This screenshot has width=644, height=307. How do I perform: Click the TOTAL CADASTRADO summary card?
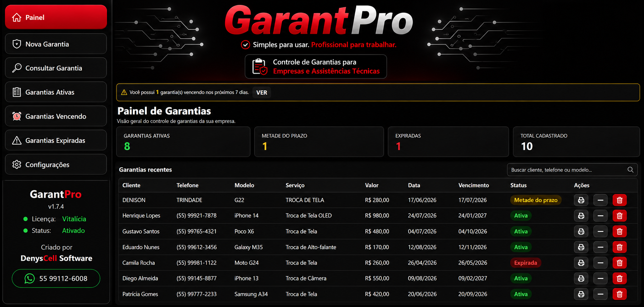tap(576, 142)
